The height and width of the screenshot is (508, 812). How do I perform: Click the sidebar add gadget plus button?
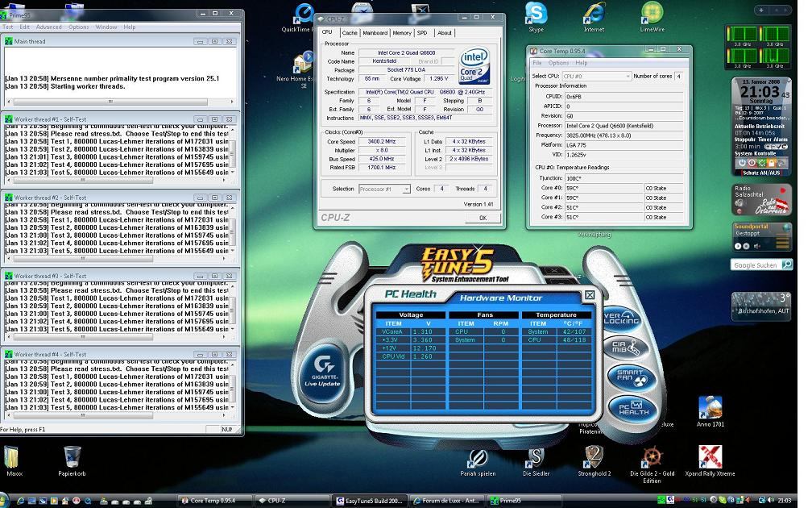coord(761,10)
